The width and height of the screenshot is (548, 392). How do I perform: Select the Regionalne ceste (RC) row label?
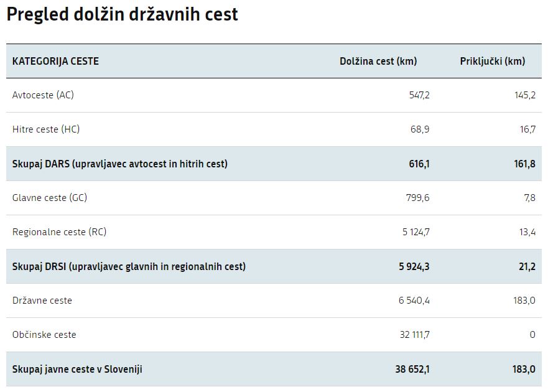tap(59, 232)
